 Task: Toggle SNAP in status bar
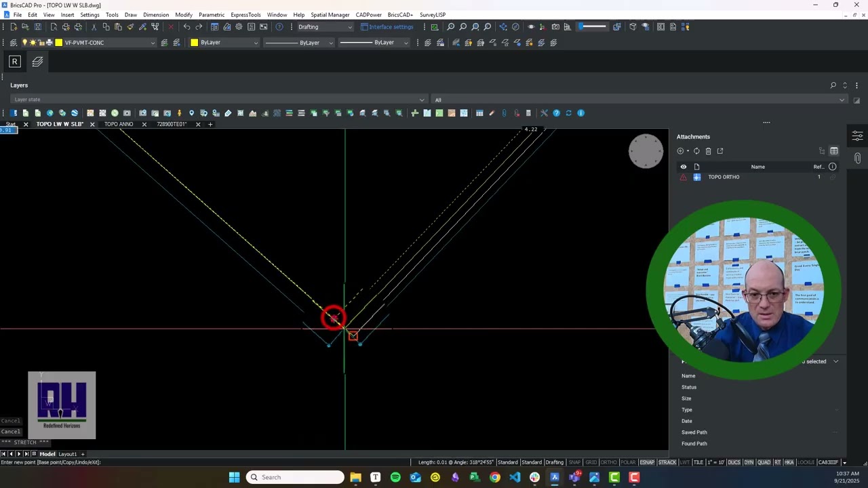[x=574, y=462]
